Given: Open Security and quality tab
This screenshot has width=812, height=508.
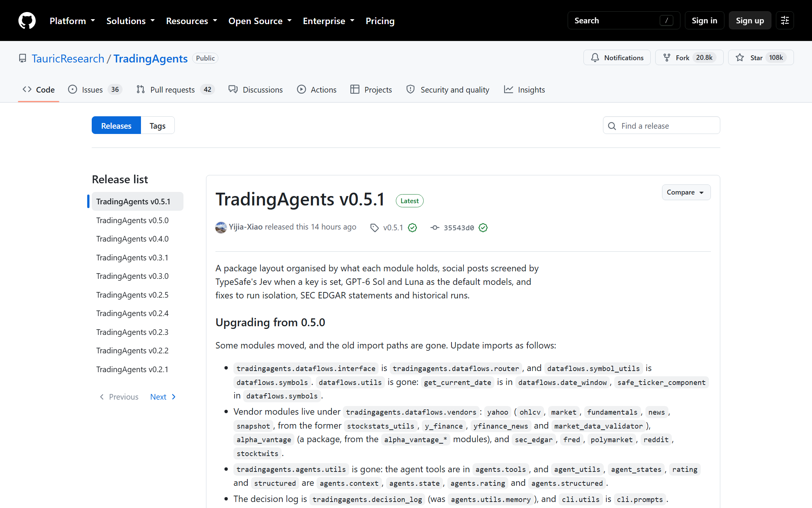Looking at the screenshot, I should [x=448, y=90].
